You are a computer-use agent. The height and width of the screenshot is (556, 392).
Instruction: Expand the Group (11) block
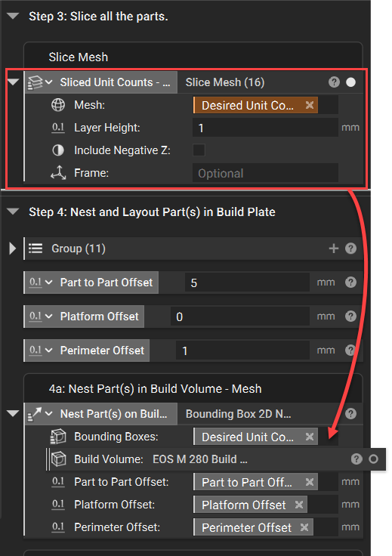coord(12,249)
